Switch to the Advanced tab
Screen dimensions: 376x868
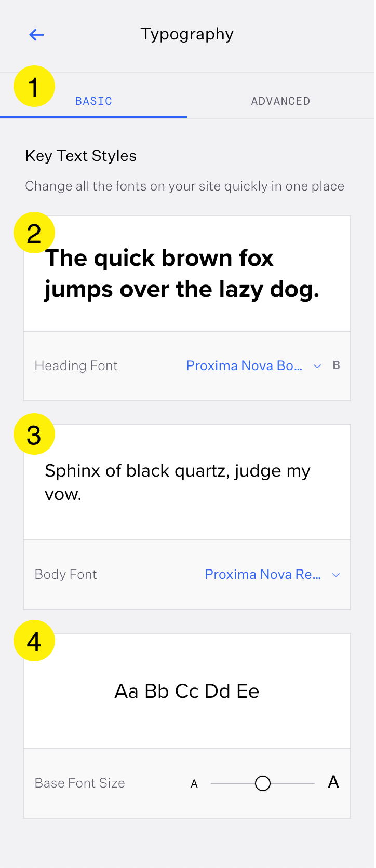point(280,101)
